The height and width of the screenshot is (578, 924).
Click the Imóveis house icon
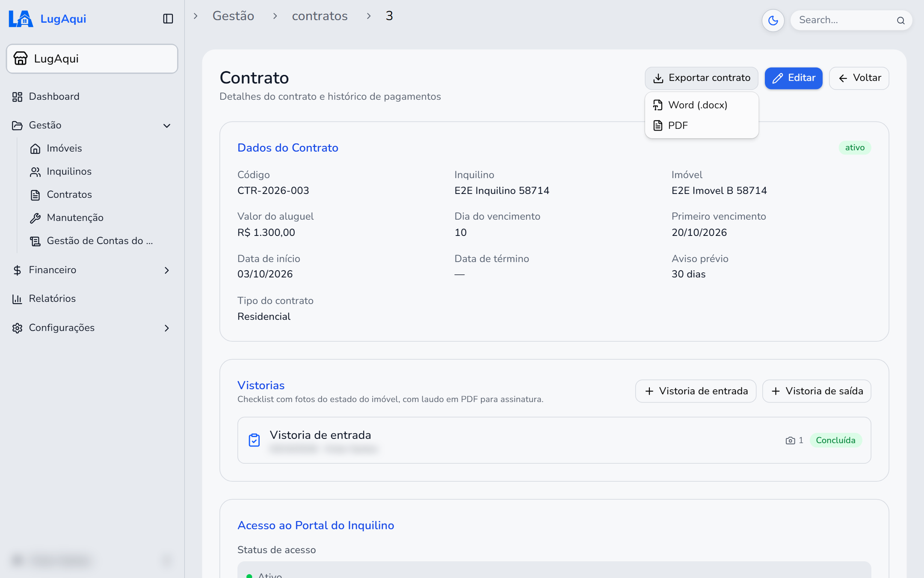pyautogui.click(x=35, y=149)
